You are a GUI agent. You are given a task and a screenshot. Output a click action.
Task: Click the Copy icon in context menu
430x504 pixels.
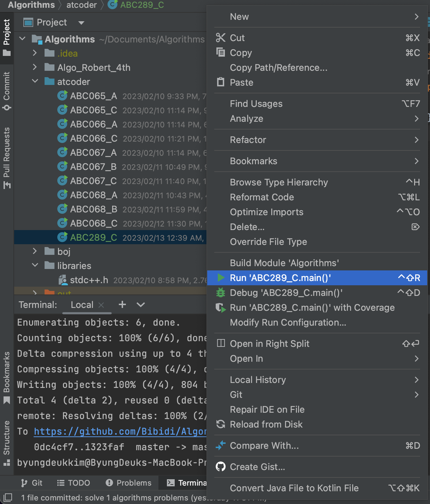coord(221,52)
